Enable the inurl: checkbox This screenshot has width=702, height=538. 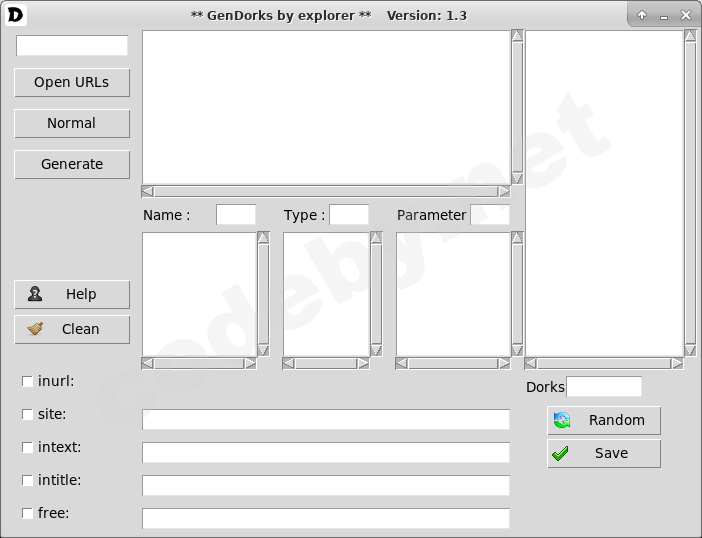[x=27, y=381]
